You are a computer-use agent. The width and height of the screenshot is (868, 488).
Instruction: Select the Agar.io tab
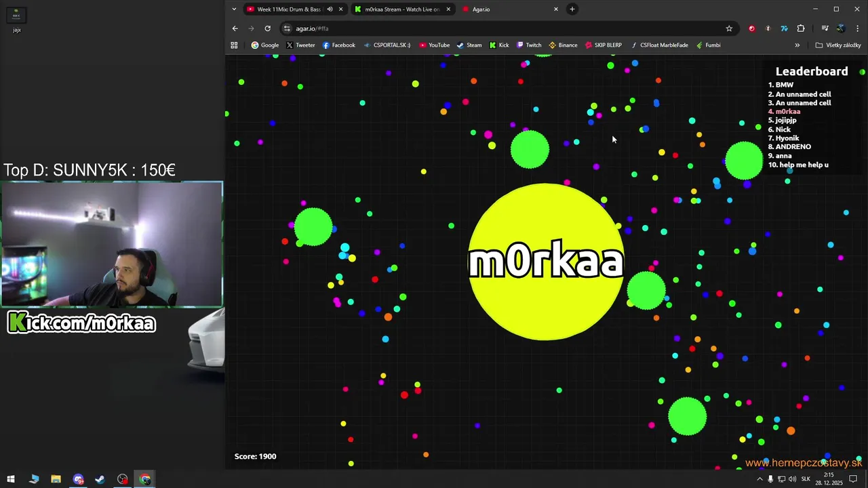coord(509,9)
